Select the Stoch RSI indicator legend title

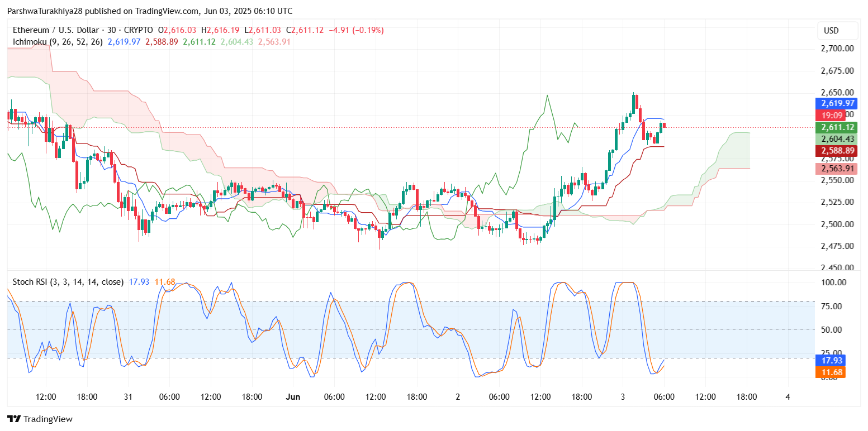pyautogui.click(x=68, y=282)
